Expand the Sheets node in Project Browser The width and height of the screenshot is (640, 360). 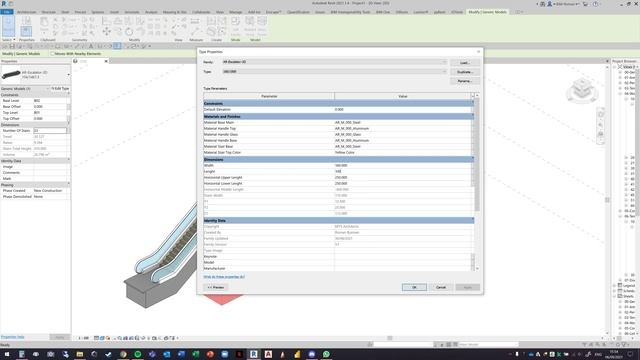point(615,296)
